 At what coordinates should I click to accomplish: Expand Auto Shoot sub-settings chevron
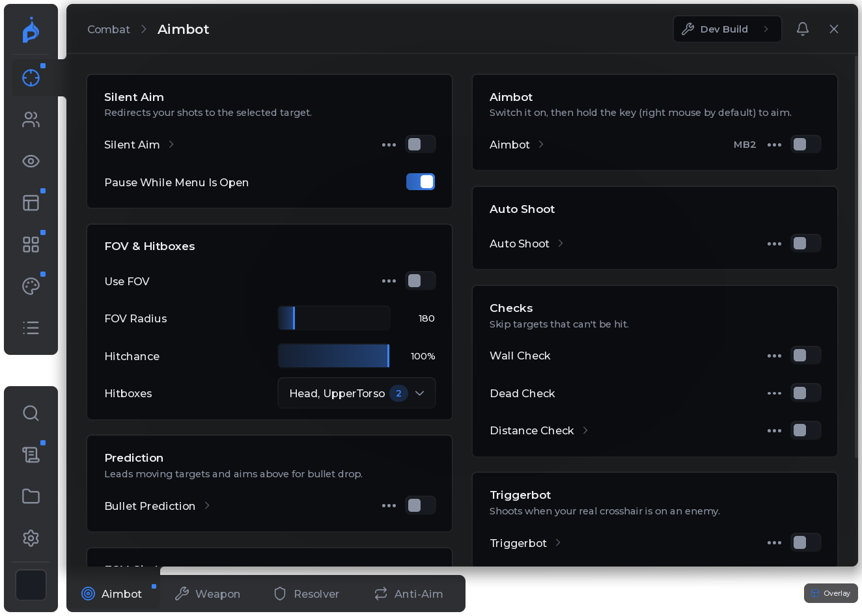coord(561,244)
